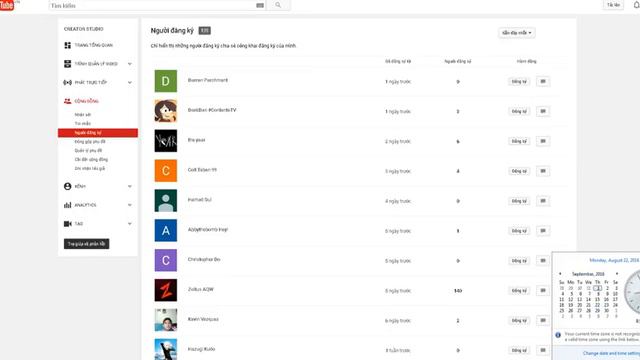This screenshot has width=640, height=360.
Task: Click the subscriber name next to the red Z avatar
Action: pos(201,289)
